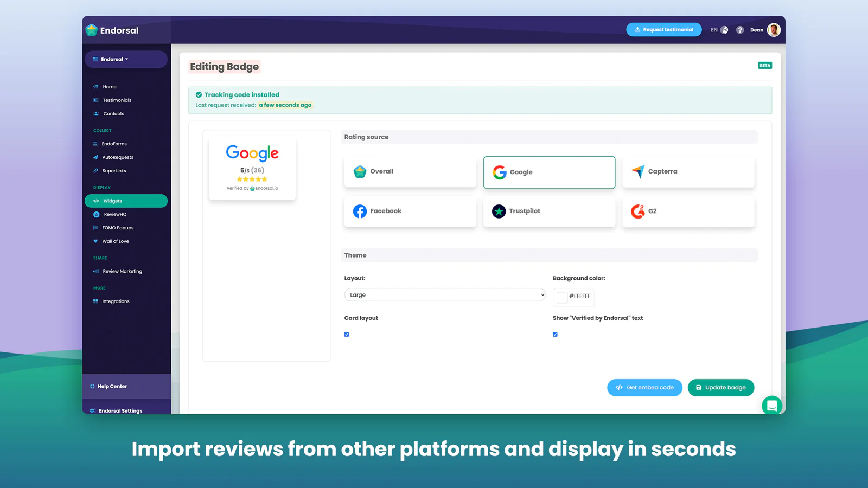Click the Endorsal Settings gear icon
This screenshot has width=868, height=488.
tap(93, 411)
